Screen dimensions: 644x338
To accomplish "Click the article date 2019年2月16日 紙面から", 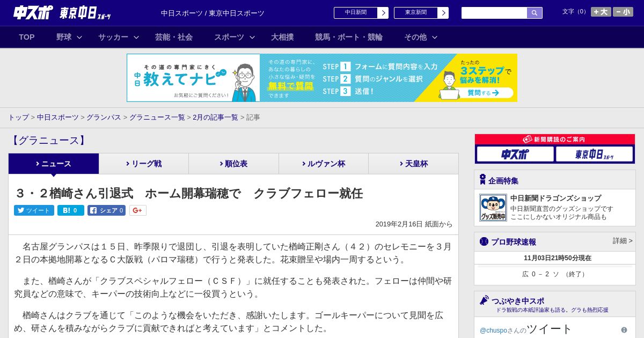I will tap(414, 224).
